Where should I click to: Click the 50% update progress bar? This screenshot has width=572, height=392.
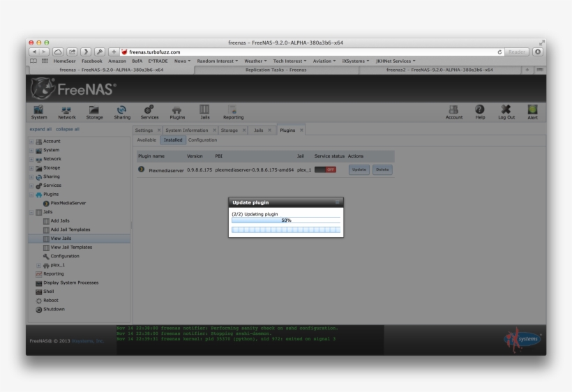[286, 220]
